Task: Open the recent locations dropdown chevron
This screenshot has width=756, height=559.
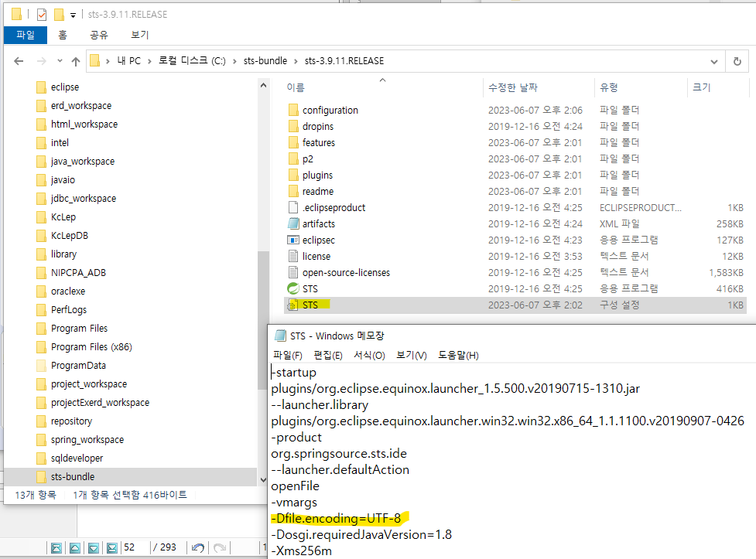Action: [x=60, y=61]
